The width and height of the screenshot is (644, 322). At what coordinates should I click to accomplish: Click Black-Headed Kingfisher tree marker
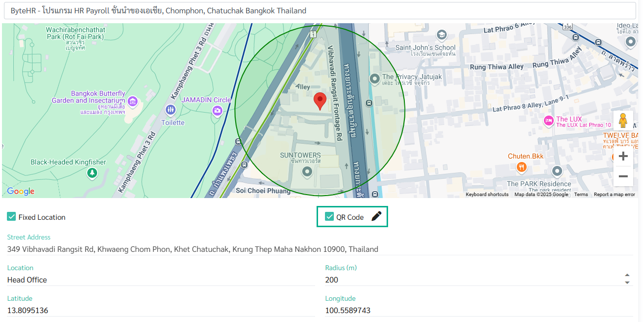pyautogui.click(x=91, y=173)
